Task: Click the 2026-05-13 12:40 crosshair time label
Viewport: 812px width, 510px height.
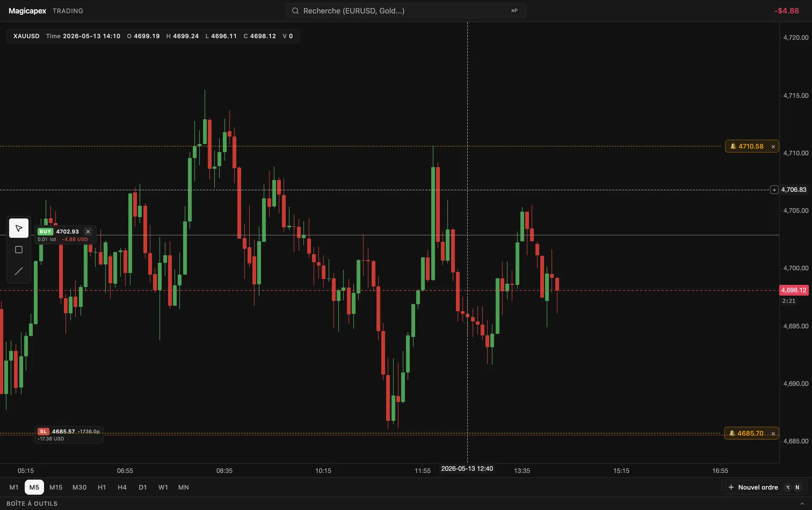Action: (x=467, y=469)
